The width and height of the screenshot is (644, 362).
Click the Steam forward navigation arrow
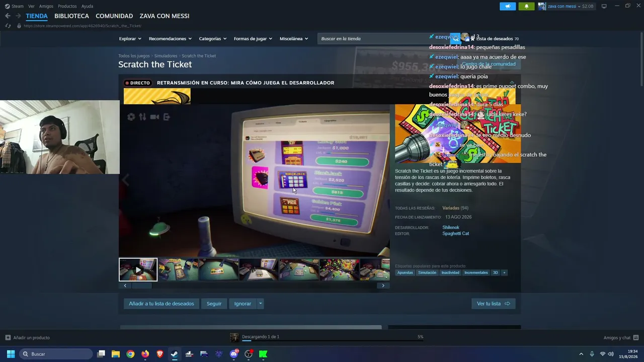(x=18, y=16)
